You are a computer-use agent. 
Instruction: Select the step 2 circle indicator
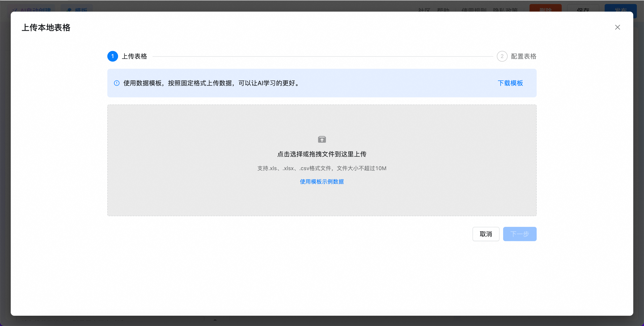click(x=502, y=56)
